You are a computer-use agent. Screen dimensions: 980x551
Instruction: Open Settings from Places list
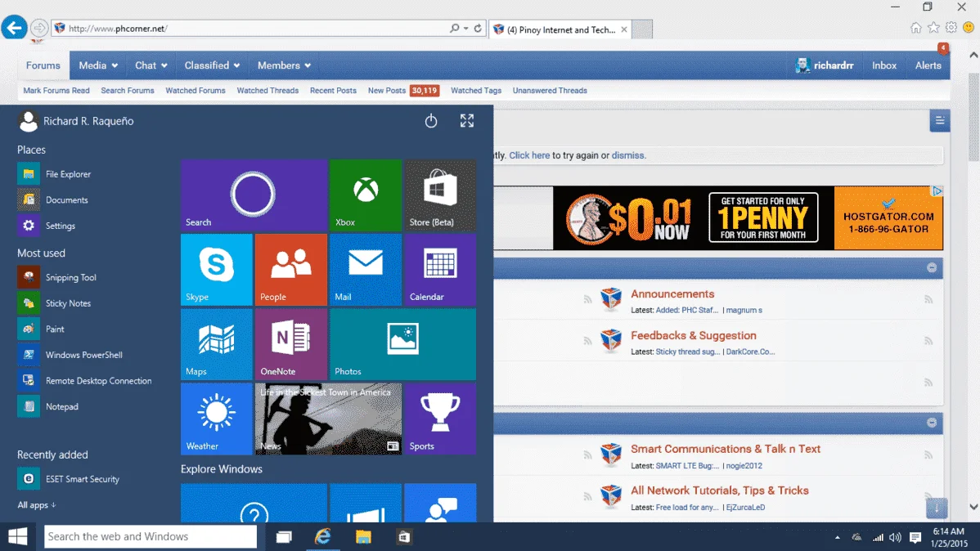click(x=47, y=226)
